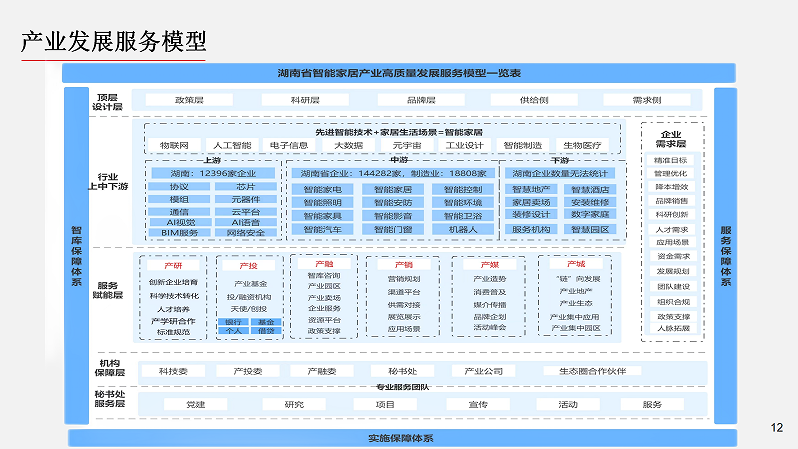Select the red 产城 heading

point(576,264)
